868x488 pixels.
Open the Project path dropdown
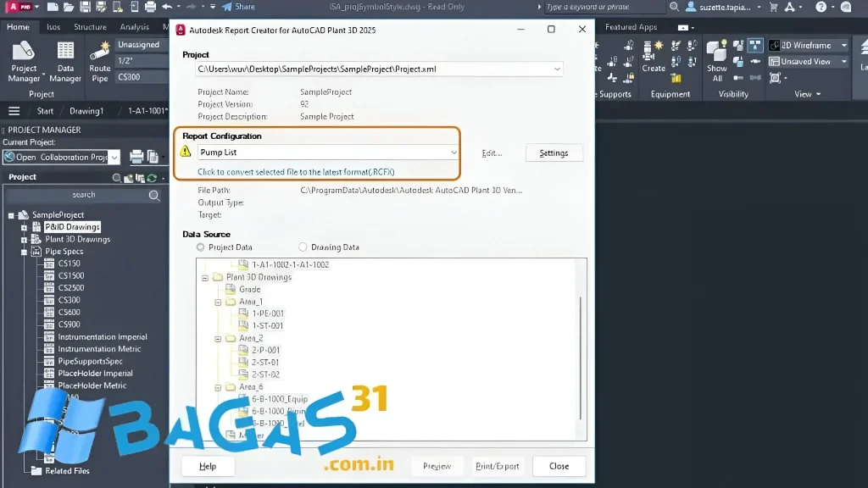557,69
